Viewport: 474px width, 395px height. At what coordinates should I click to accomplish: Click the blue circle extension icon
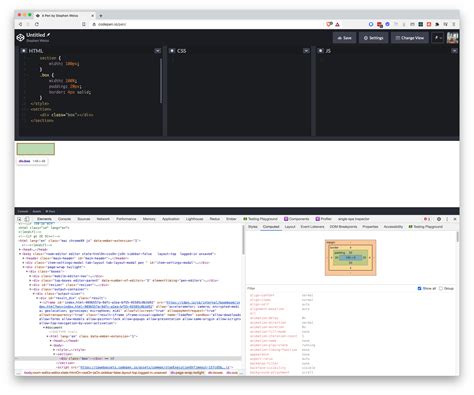tap(371, 24)
